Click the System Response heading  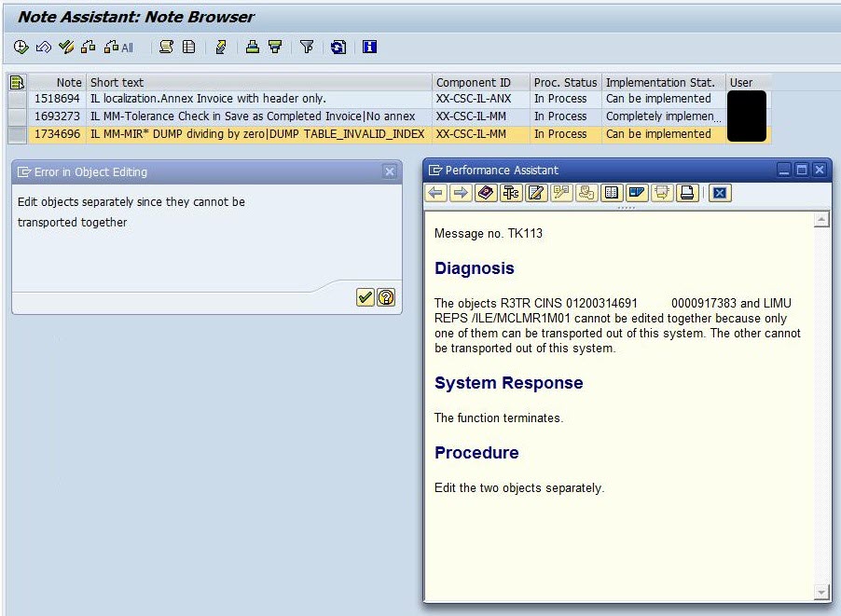[508, 383]
